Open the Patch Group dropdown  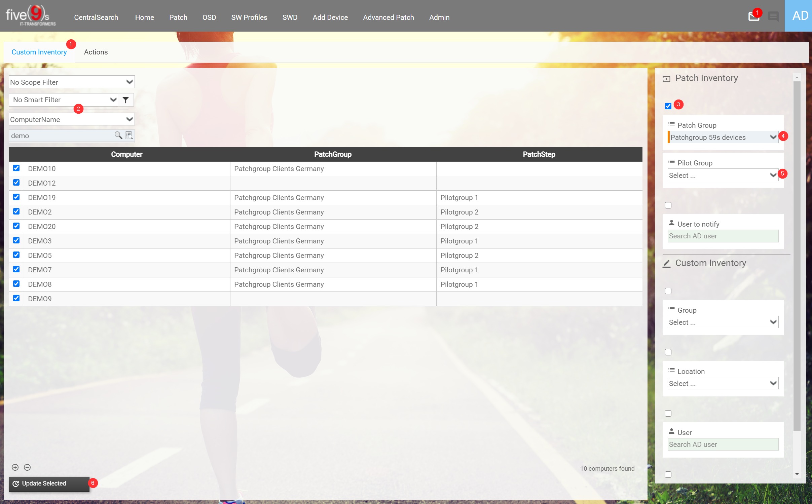point(723,137)
